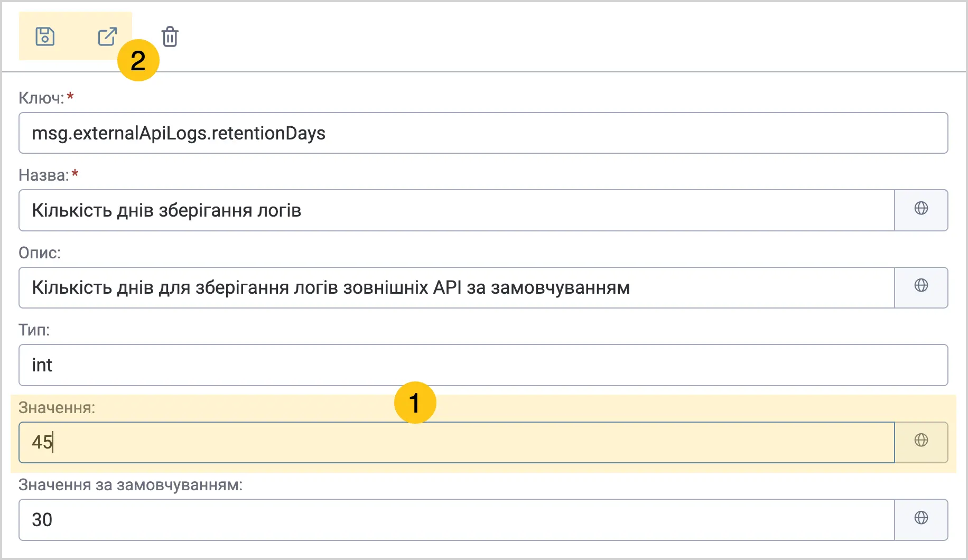Click the save-and-exit arrow icon

pyautogui.click(x=107, y=36)
